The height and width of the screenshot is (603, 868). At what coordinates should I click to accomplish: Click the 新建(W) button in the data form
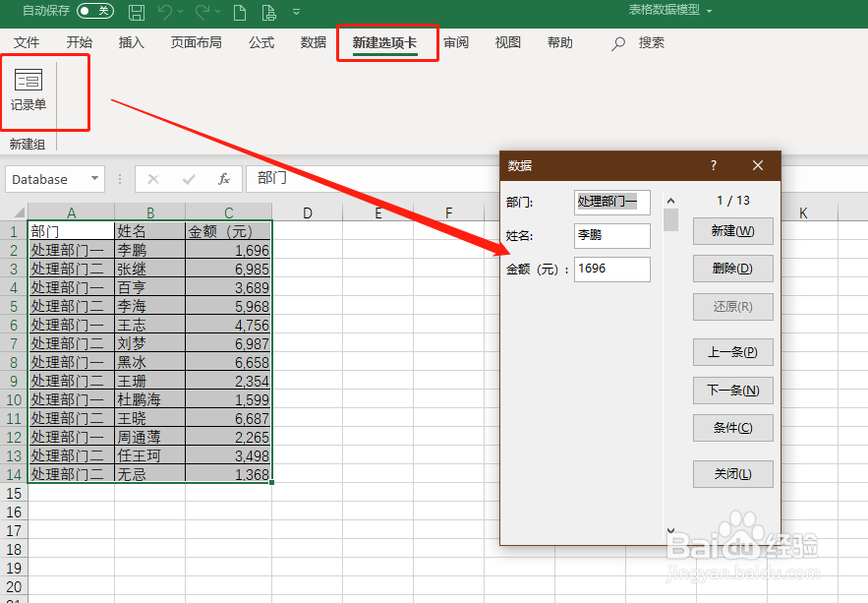pyautogui.click(x=731, y=231)
